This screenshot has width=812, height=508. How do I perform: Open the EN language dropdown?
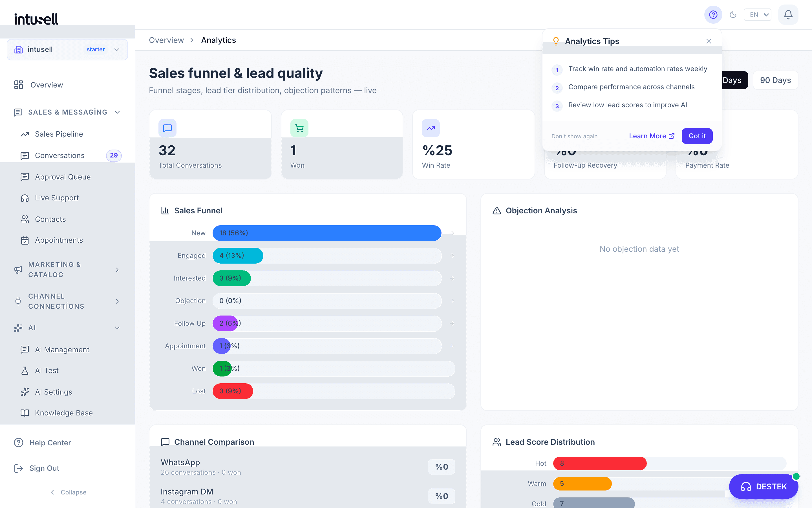[x=758, y=15]
